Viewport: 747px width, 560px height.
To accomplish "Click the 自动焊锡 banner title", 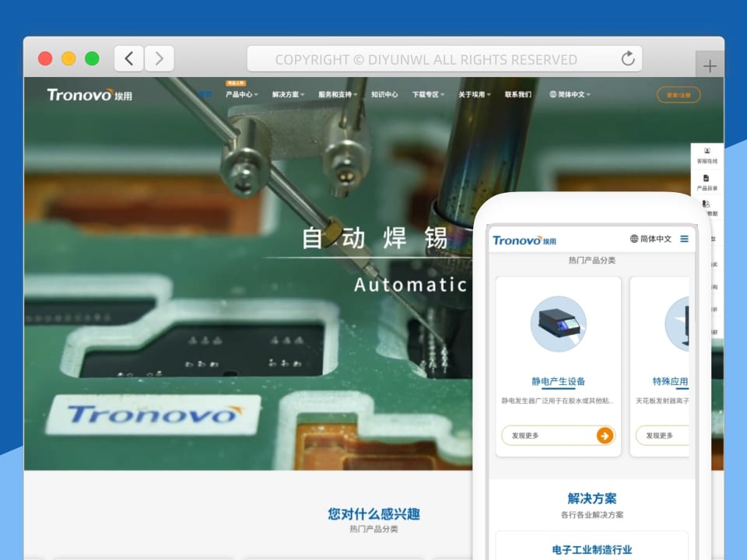I will [374, 238].
